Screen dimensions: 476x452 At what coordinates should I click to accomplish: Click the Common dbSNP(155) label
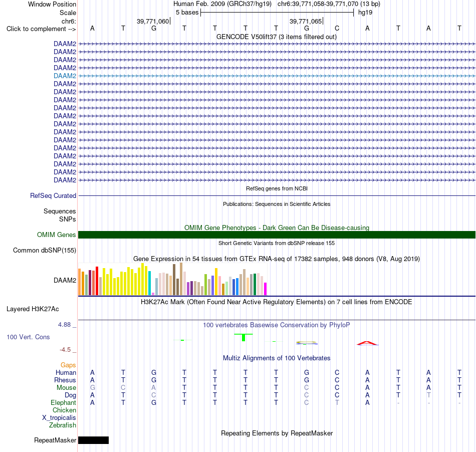click(44, 251)
